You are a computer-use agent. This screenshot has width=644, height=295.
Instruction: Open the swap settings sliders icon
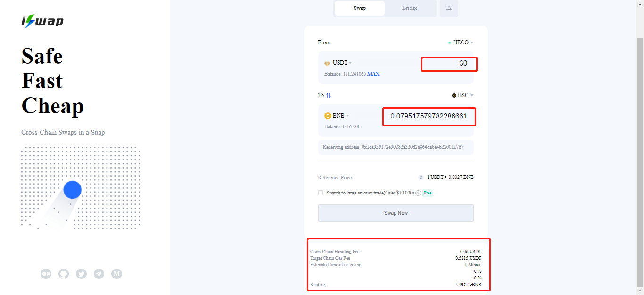(449, 8)
